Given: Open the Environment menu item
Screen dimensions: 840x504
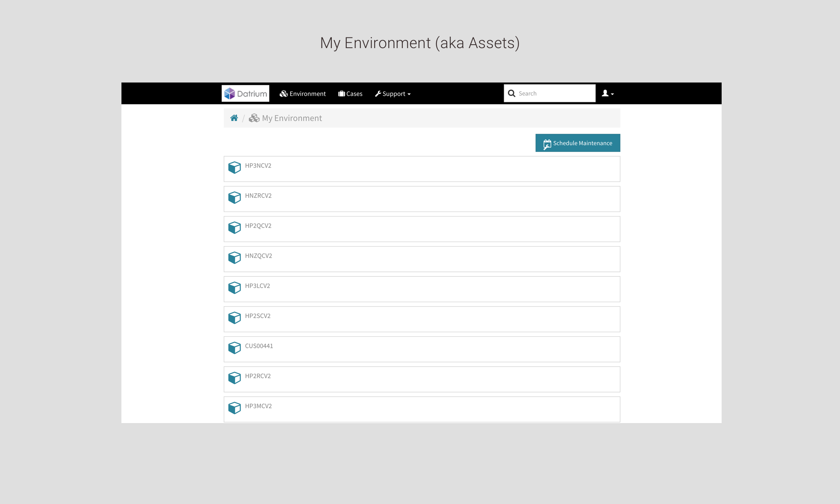Looking at the screenshot, I should [302, 94].
